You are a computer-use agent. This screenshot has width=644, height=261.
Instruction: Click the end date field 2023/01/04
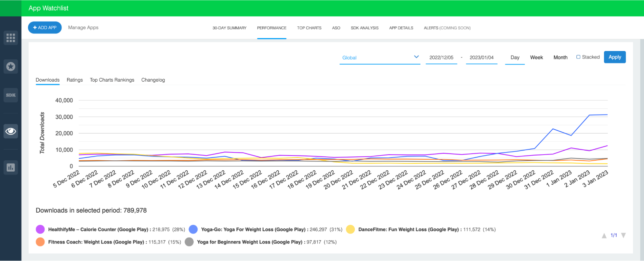click(x=482, y=57)
